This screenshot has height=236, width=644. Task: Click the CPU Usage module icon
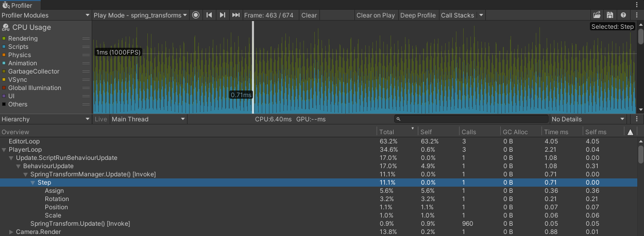(6, 27)
